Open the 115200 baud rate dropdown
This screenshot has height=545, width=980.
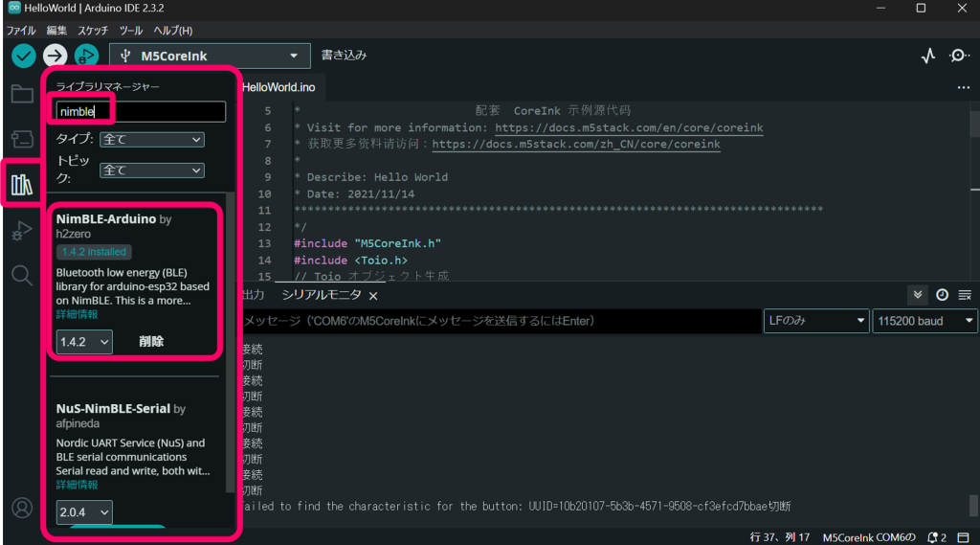point(924,321)
